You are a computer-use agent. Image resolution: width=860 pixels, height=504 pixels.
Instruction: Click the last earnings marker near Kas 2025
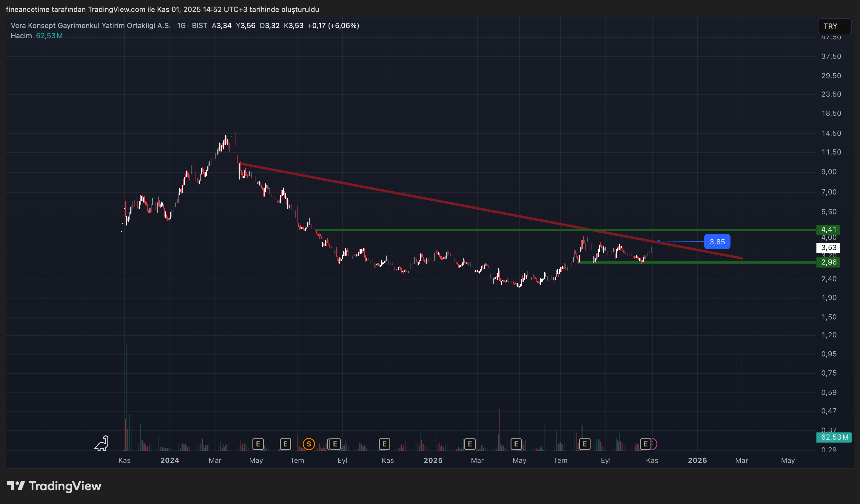645,444
